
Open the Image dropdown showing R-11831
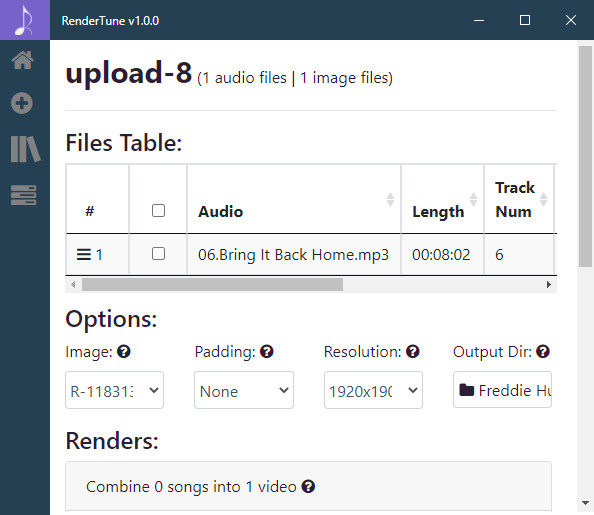pos(114,390)
